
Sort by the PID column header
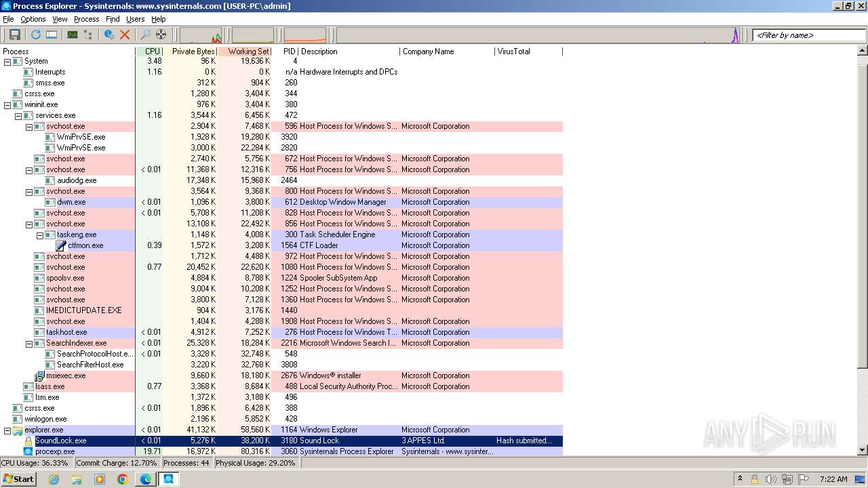(285, 51)
